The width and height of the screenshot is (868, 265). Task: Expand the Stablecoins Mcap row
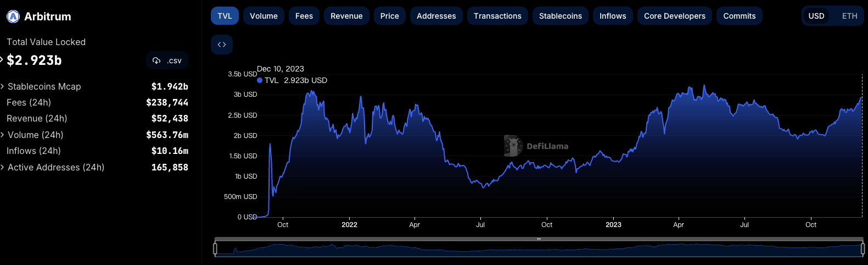[x=3, y=86]
